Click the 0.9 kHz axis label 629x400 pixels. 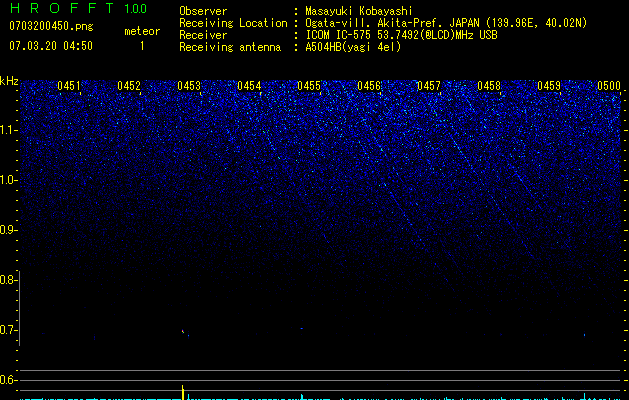(8, 230)
